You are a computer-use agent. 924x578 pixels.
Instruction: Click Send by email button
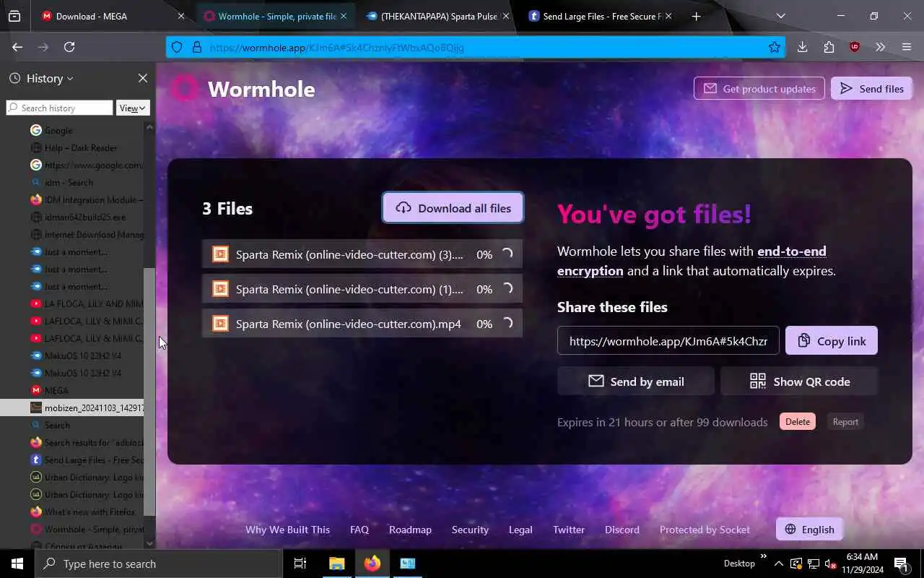tap(636, 381)
